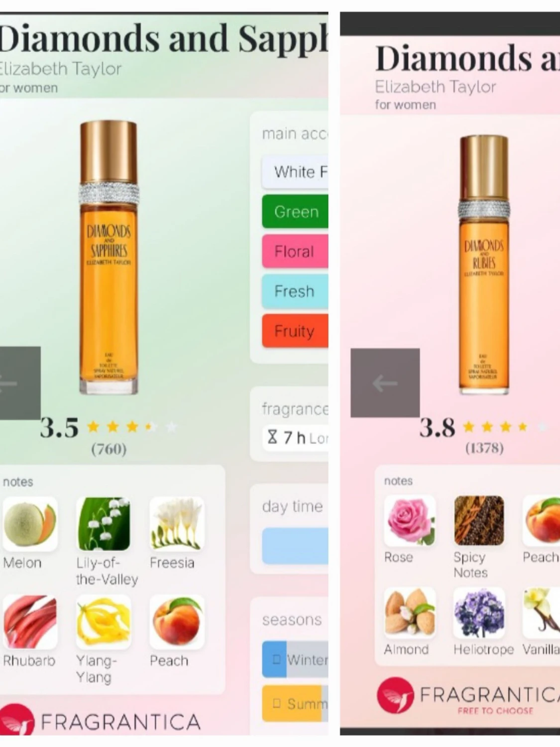Click the Heliotrope note icon
This screenshot has width=560, height=747.
point(479,613)
